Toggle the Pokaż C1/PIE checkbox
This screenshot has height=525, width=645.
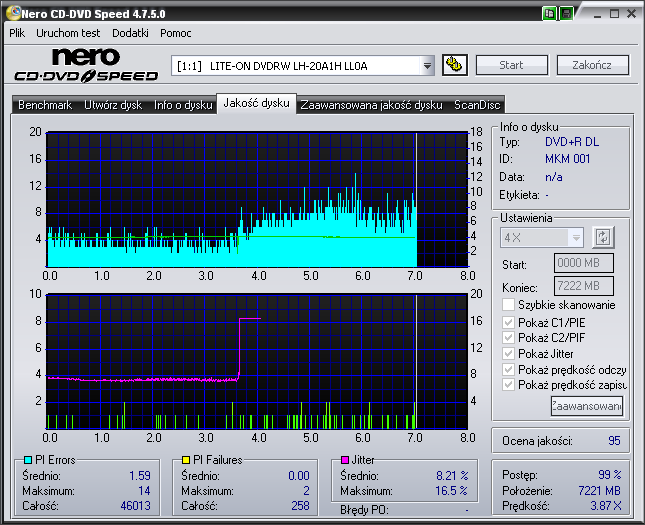click(508, 322)
